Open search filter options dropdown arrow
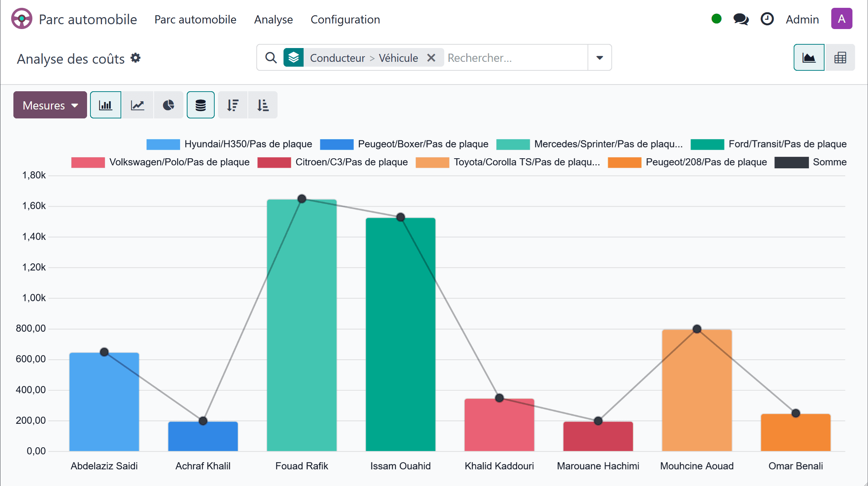 [x=599, y=58]
